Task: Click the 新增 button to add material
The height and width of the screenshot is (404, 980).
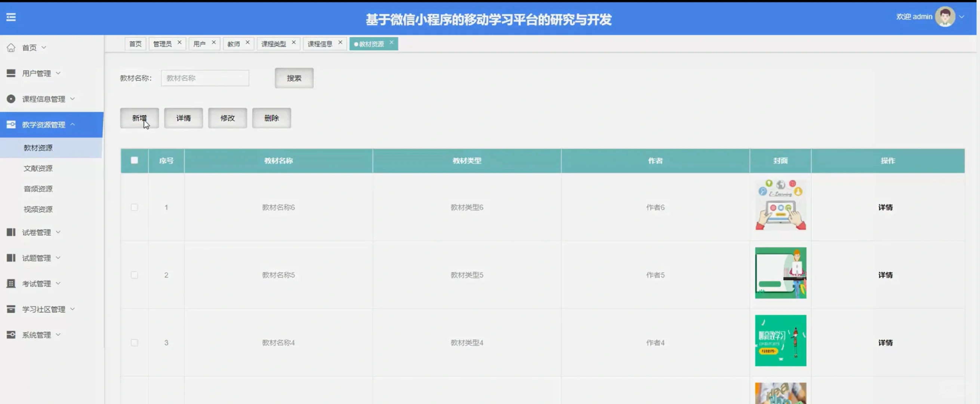Action: click(139, 118)
